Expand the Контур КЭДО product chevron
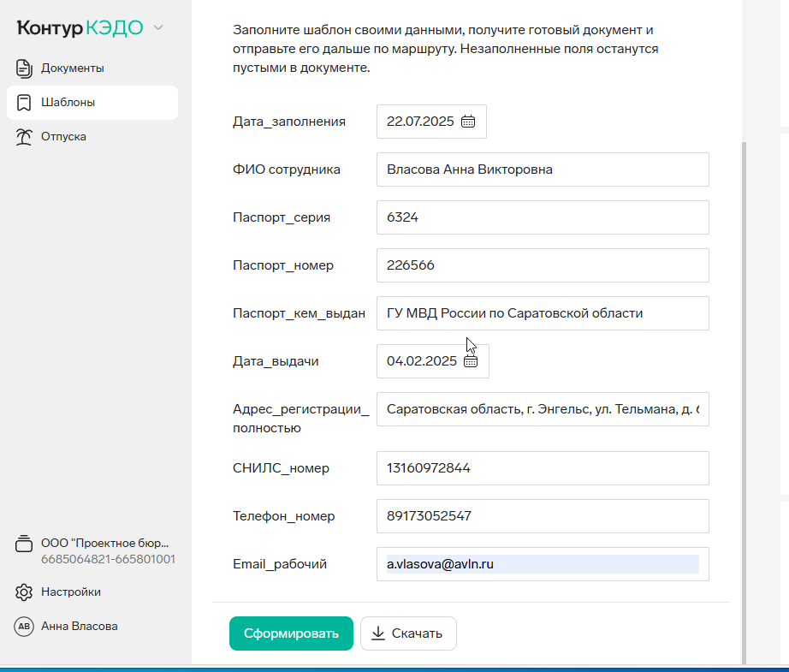This screenshot has height=672, width=789. pyautogui.click(x=158, y=27)
